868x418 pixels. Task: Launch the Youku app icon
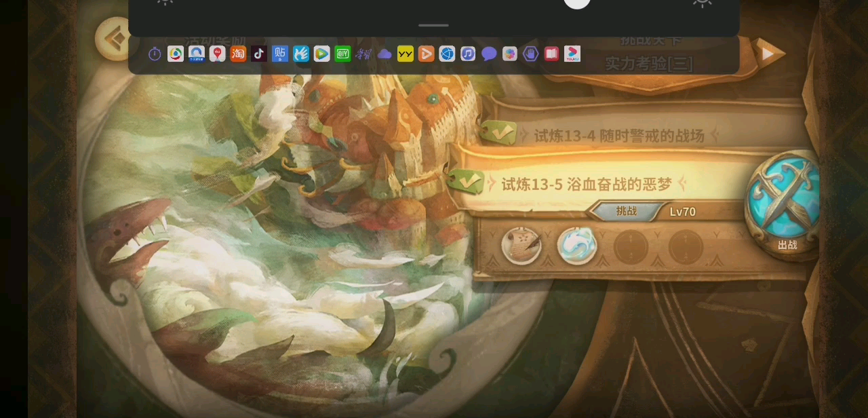click(x=572, y=54)
